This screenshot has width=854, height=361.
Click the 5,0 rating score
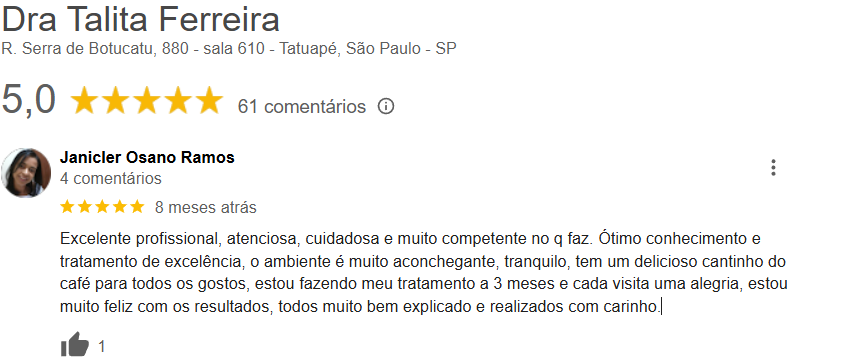coord(29,100)
